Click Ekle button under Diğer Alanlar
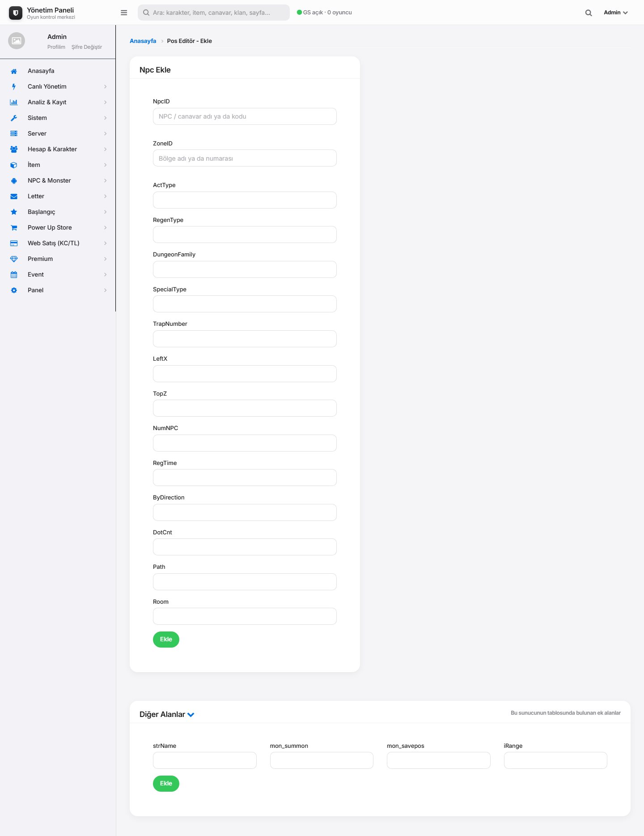Image resolution: width=644 pixels, height=836 pixels. pyautogui.click(x=166, y=784)
